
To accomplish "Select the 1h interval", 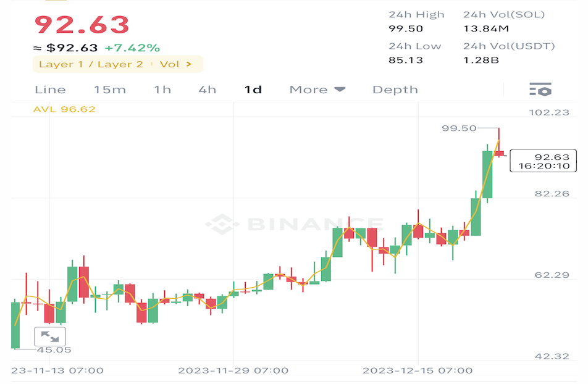I will (163, 90).
